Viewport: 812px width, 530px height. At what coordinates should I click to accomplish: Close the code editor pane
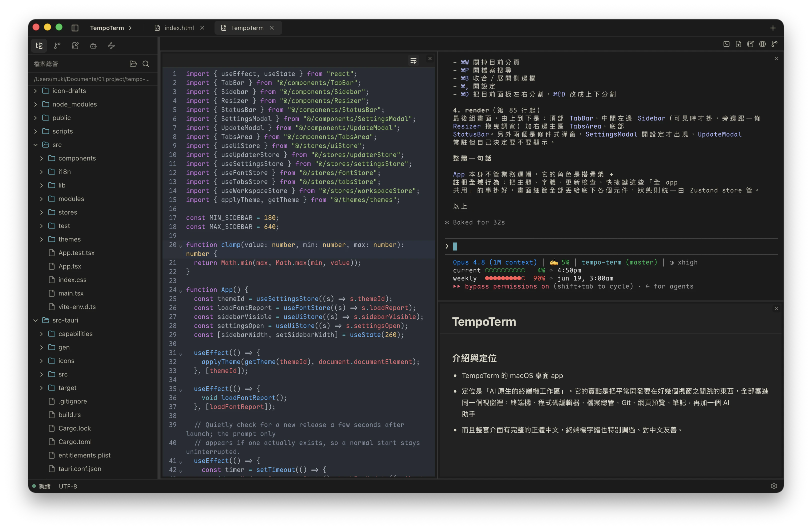[x=430, y=59]
